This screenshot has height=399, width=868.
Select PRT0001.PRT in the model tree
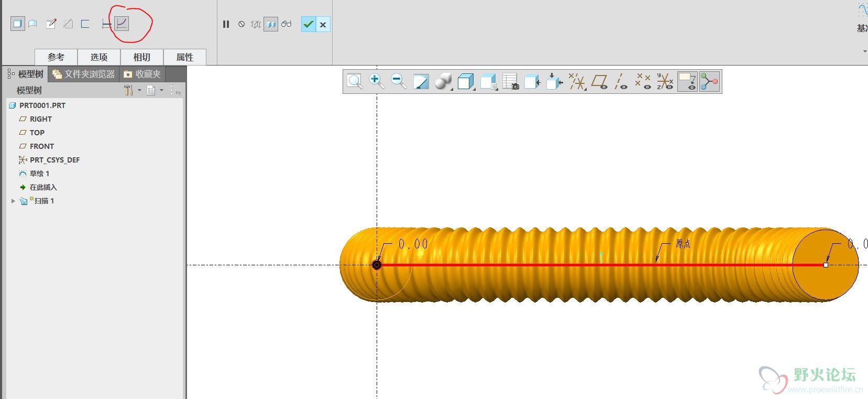pos(37,105)
